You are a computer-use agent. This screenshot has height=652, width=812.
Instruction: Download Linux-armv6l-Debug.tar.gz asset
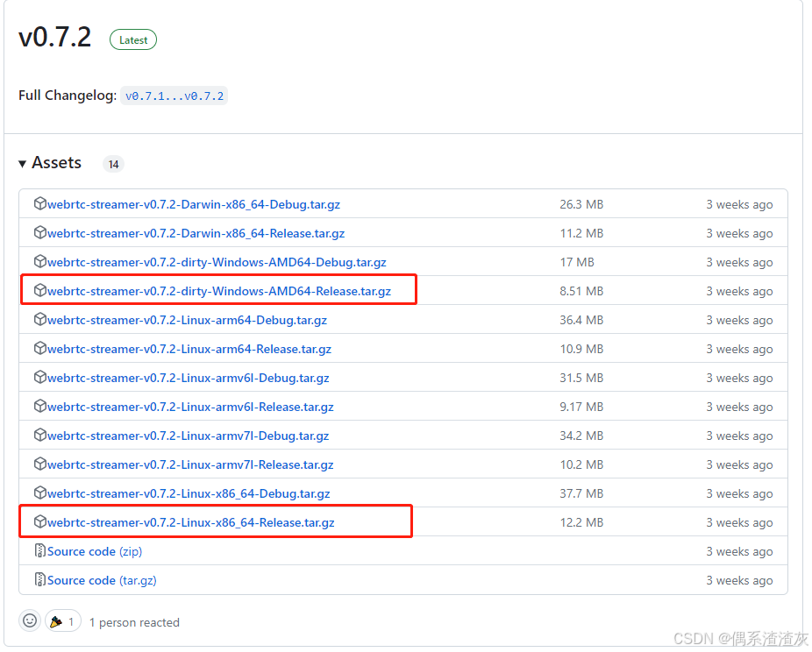(x=188, y=379)
